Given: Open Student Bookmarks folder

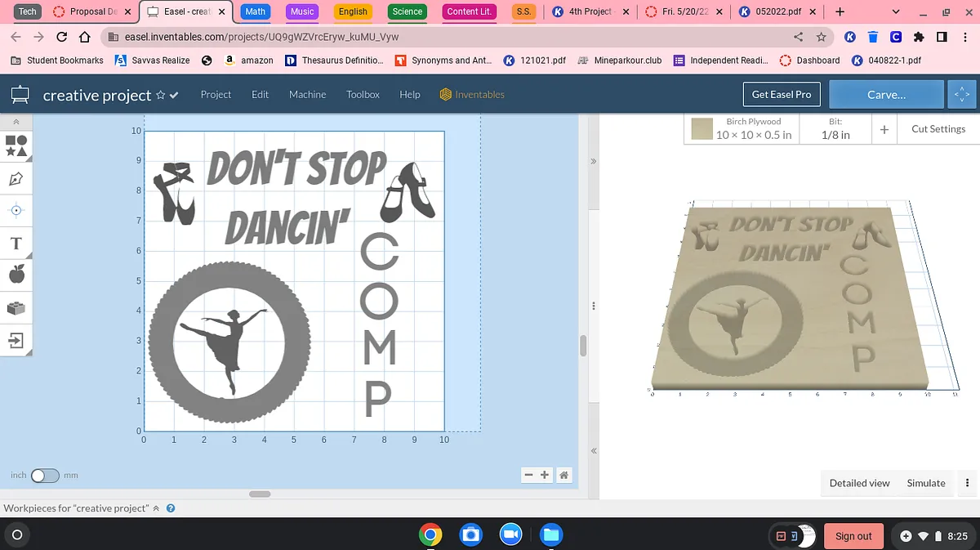Looking at the screenshot, I should (x=57, y=60).
